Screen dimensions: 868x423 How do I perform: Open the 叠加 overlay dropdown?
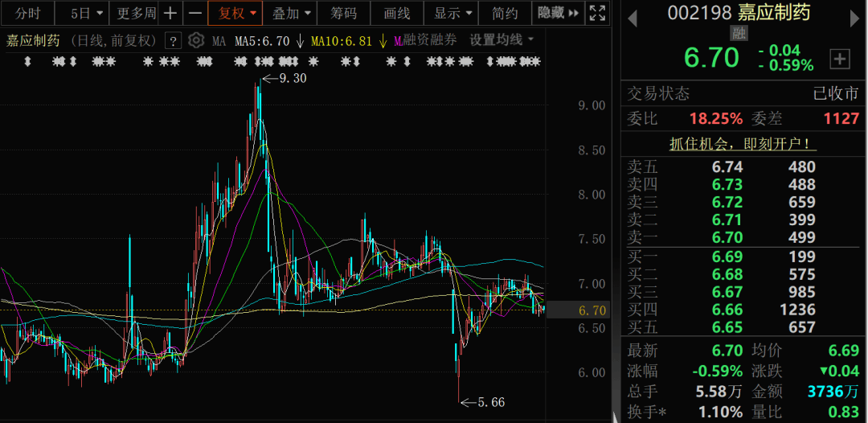click(289, 14)
